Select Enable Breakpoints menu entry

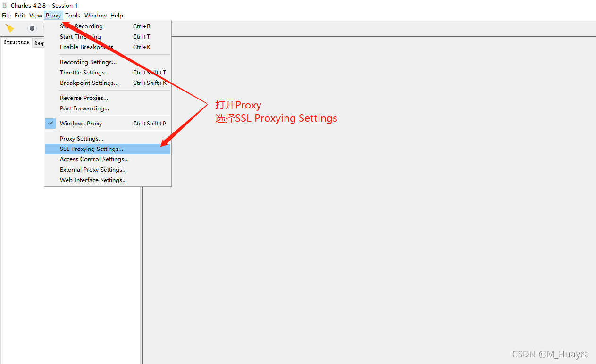pos(108,47)
